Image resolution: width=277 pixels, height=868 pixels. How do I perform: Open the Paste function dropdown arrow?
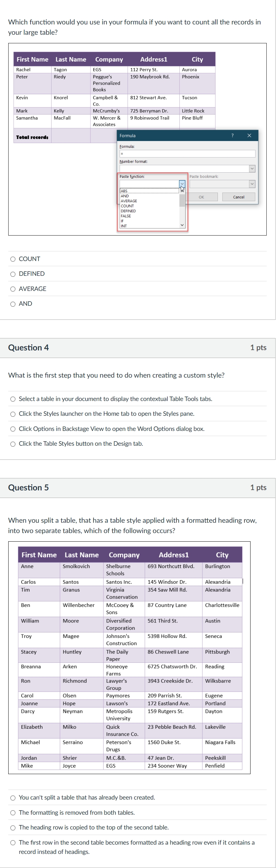[x=182, y=184]
